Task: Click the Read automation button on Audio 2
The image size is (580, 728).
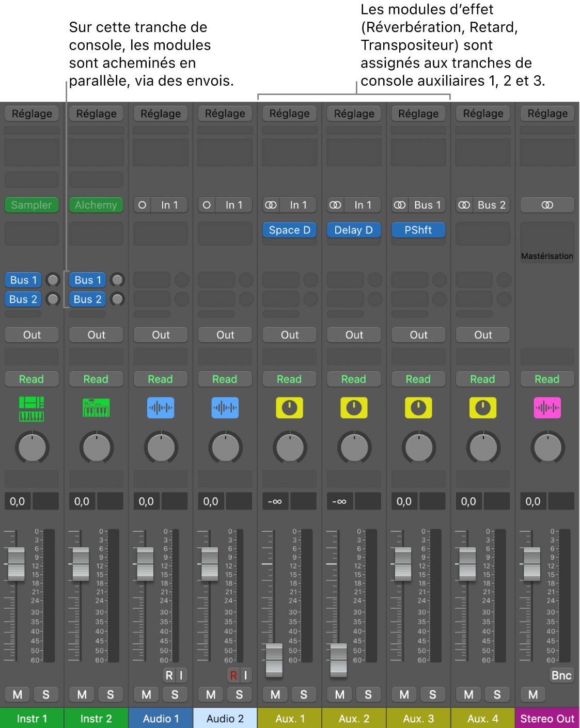Action: pyautogui.click(x=225, y=379)
